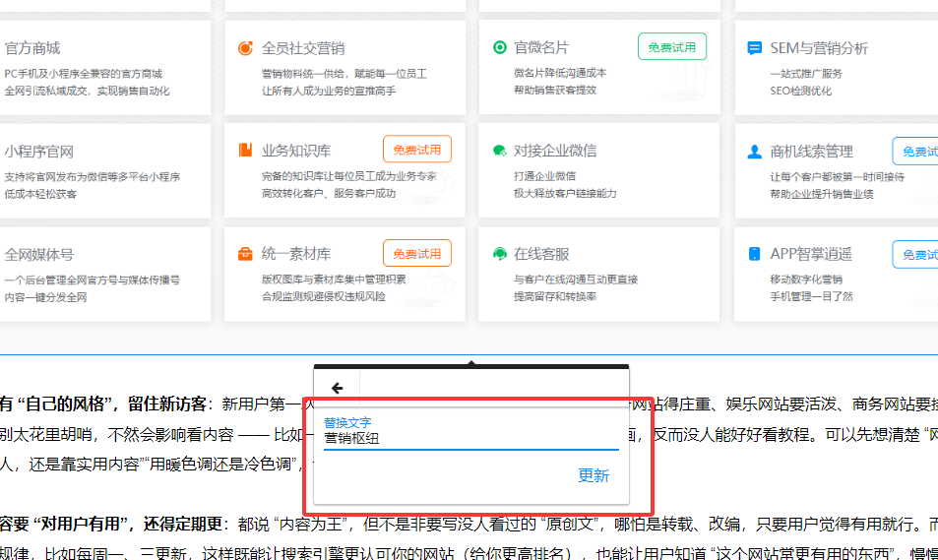Click text 手机管理一目了然

point(811,297)
